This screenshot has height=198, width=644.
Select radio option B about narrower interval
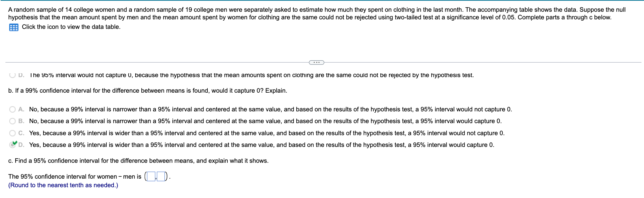13,121
